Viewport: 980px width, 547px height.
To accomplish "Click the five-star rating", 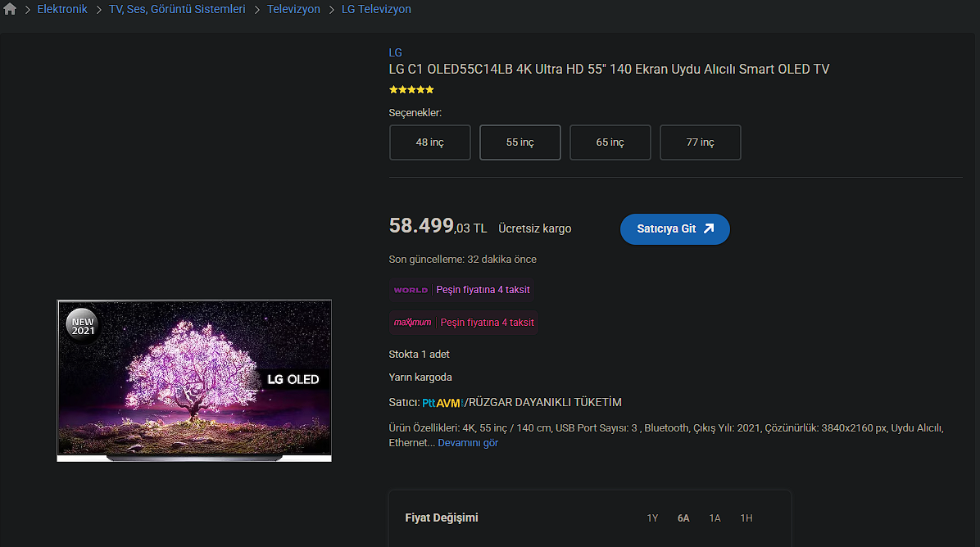I will tap(411, 89).
